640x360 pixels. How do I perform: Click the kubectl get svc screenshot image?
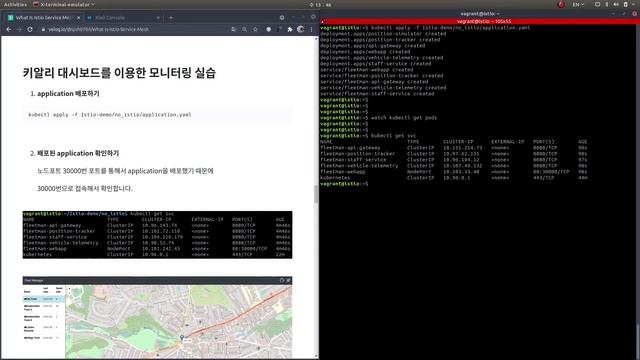click(x=157, y=235)
